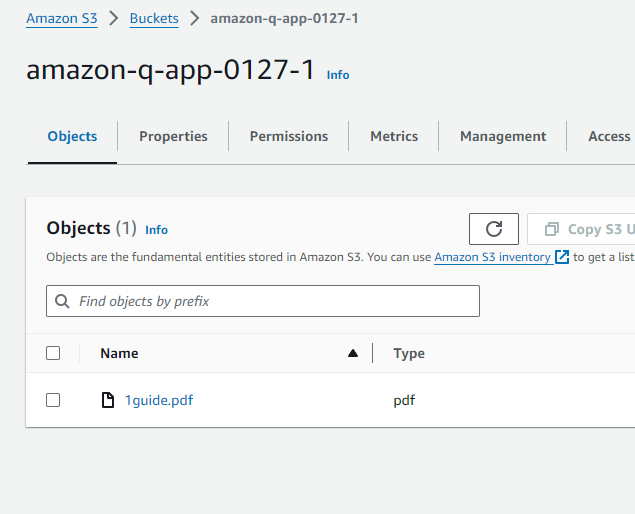Focus the Find objects by prefix field
The height and width of the screenshot is (514, 635).
coord(270,301)
